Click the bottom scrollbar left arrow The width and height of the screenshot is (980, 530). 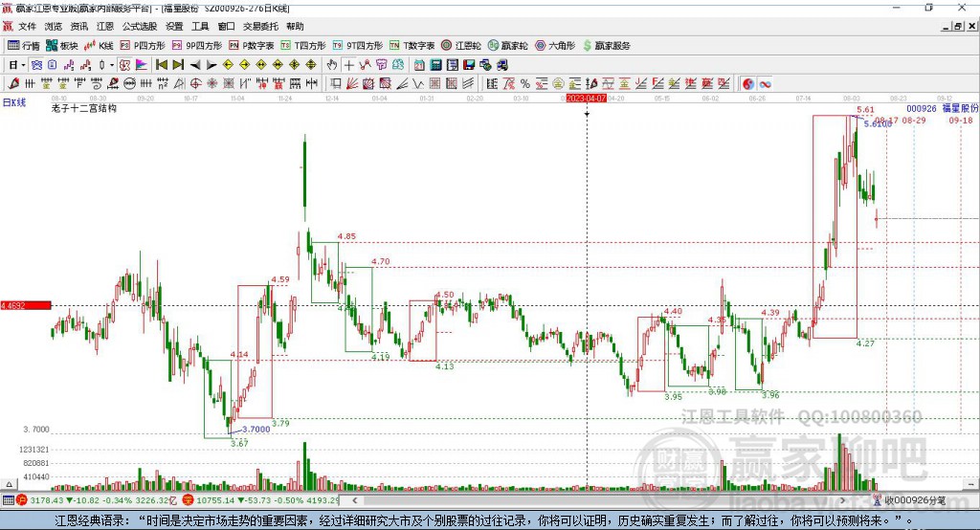click(x=354, y=500)
